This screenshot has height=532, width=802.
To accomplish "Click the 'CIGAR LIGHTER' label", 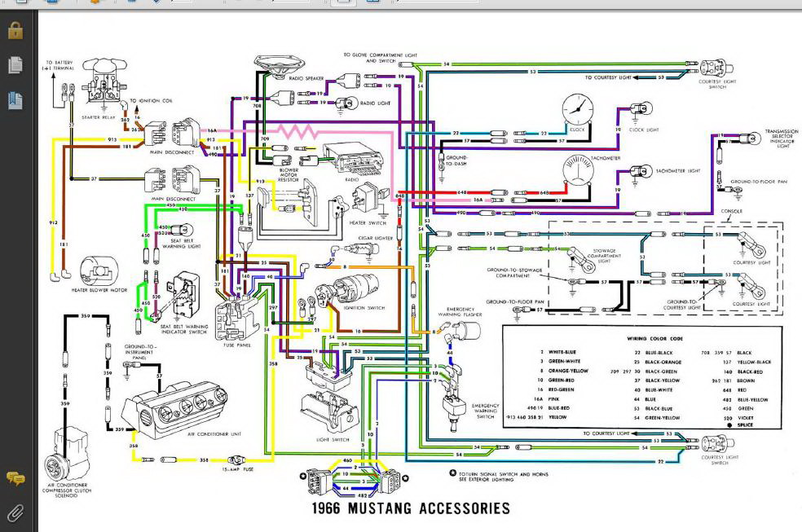I will pos(376,238).
